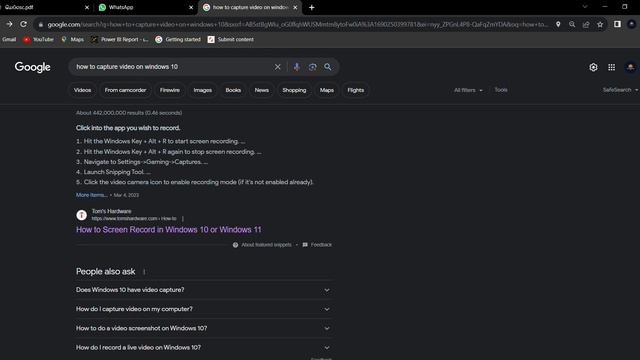Filter results by Flights
Image resolution: width=640 pixels, height=360 pixels.
tap(356, 90)
